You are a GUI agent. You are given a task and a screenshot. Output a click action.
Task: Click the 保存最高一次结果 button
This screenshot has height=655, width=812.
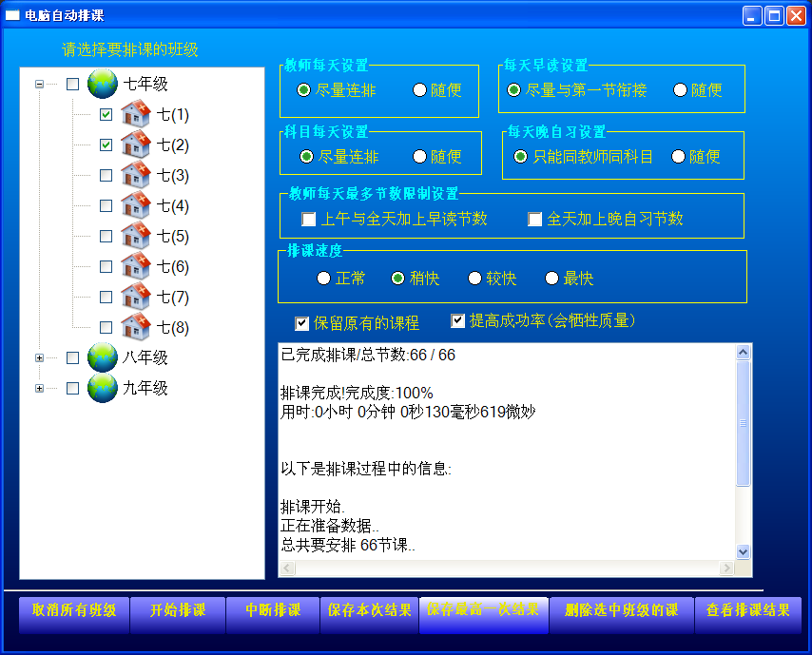[x=483, y=615]
